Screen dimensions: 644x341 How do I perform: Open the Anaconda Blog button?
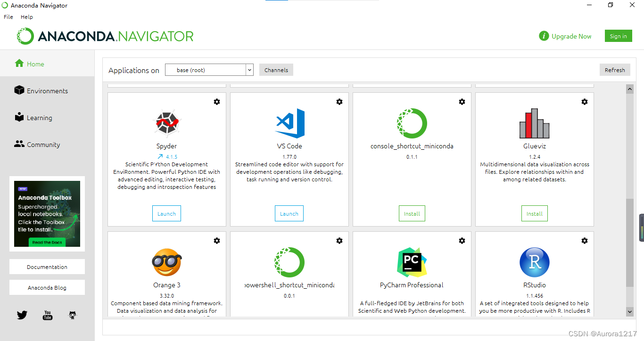(47, 287)
